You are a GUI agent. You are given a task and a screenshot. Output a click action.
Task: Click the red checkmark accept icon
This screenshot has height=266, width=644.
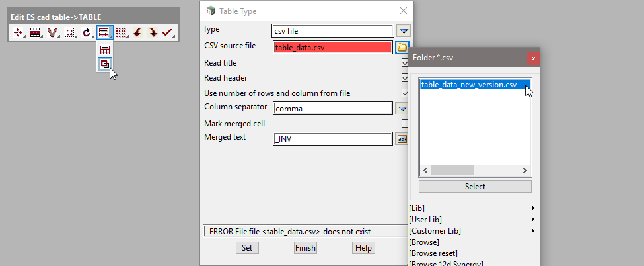(x=167, y=32)
